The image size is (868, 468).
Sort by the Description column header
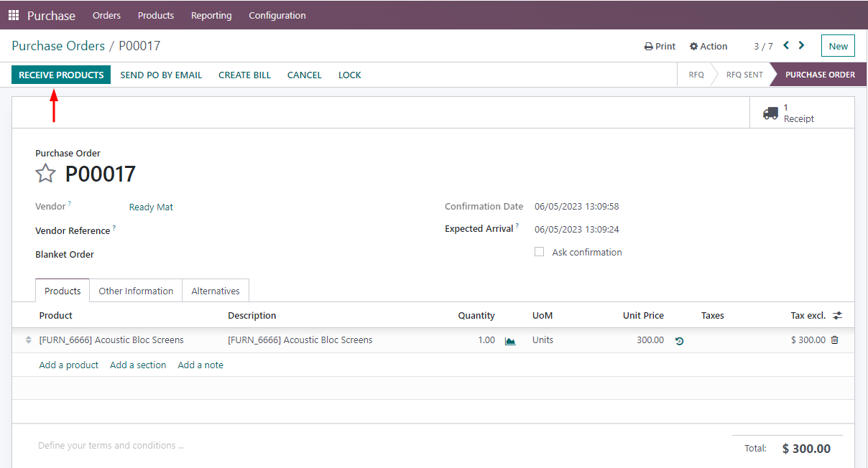252,315
